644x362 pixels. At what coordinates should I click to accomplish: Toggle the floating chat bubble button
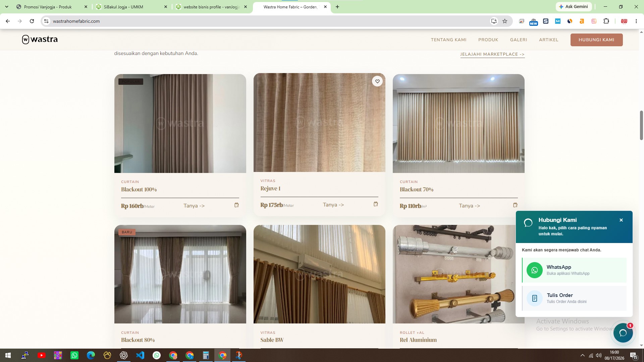623,333
